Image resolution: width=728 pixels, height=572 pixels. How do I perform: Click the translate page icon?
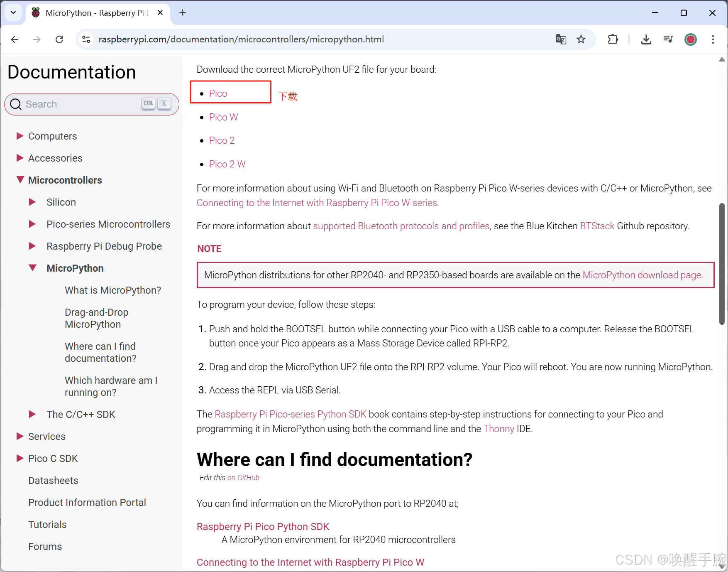(561, 39)
